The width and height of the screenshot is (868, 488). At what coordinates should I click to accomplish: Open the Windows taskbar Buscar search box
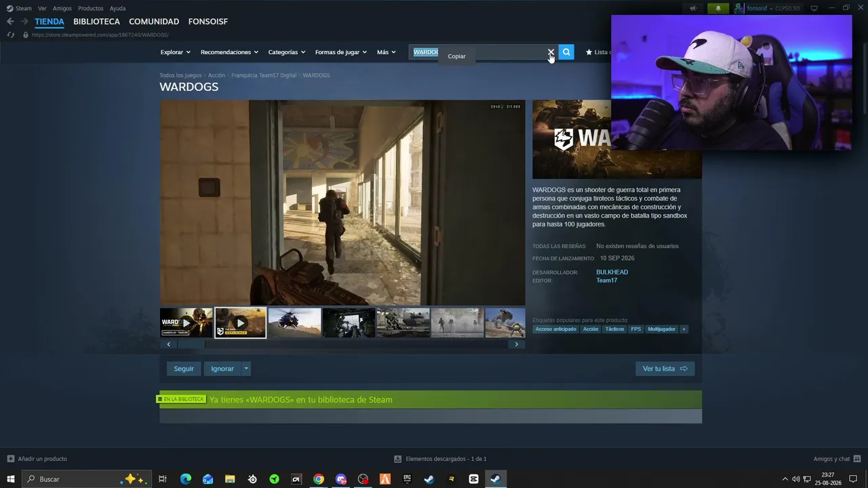86,479
